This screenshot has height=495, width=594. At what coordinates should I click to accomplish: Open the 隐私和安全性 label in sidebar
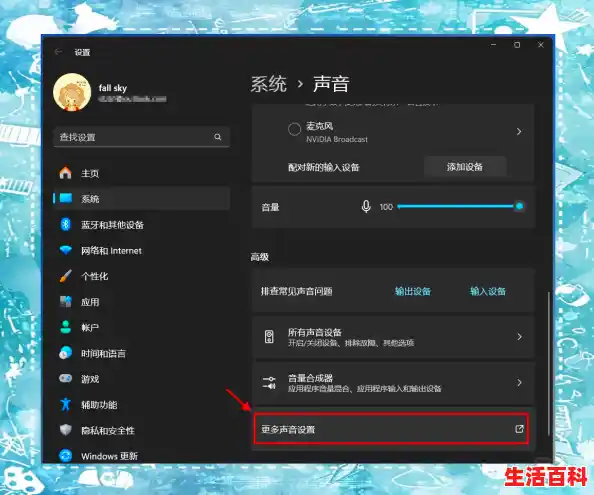pos(108,431)
